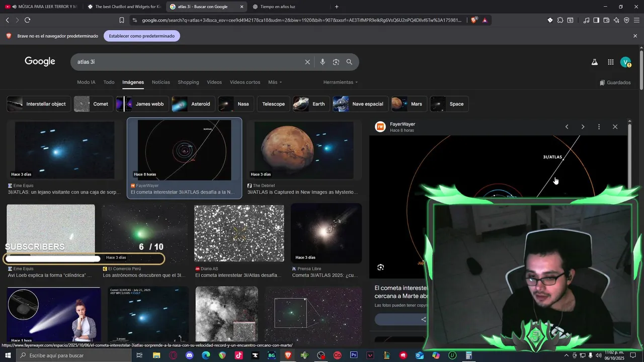Open Google Search Labs flask icon
644x362 pixels.
pyautogui.click(x=594, y=62)
